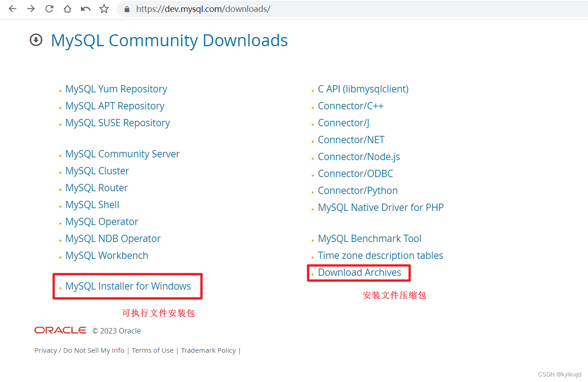
Task: Open the MySQL Router link
Action: pyautogui.click(x=97, y=188)
